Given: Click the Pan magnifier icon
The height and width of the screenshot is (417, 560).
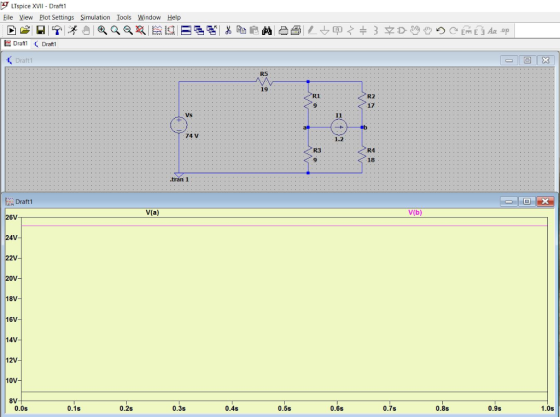Looking at the screenshot, I should (115, 31).
